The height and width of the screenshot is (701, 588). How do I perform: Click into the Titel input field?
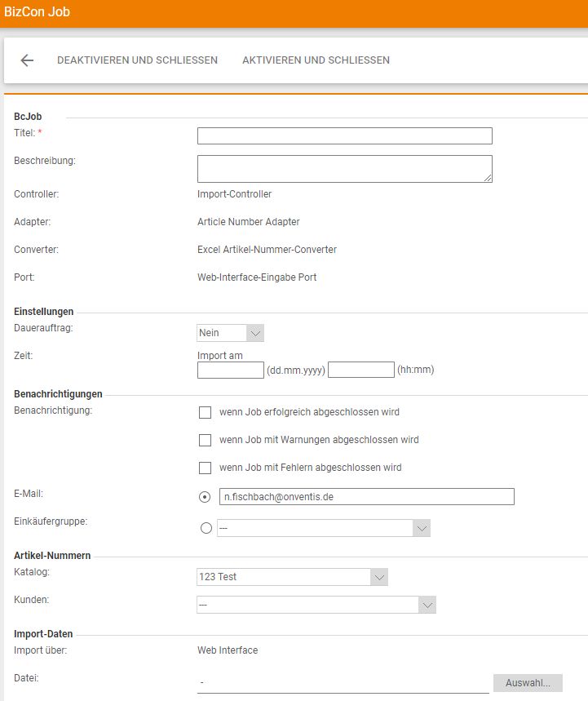tap(344, 136)
